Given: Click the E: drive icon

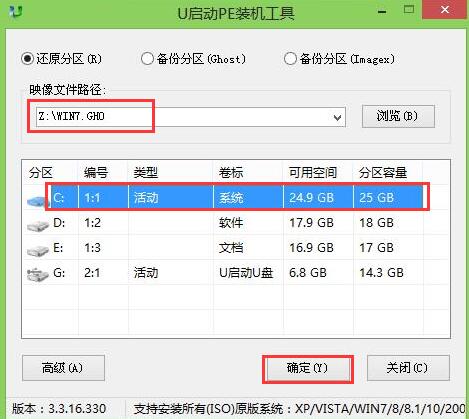Looking at the screenshot, I should tap(38, 251).
